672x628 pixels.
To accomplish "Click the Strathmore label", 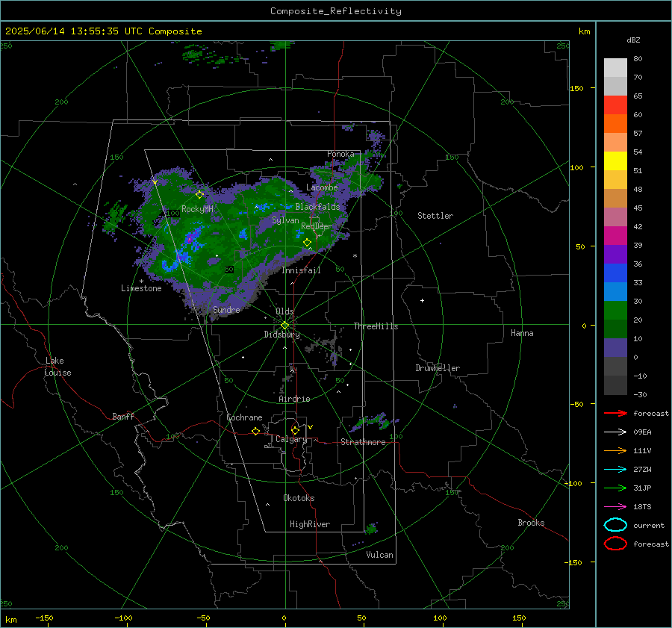I will click(x=363, y=442).
